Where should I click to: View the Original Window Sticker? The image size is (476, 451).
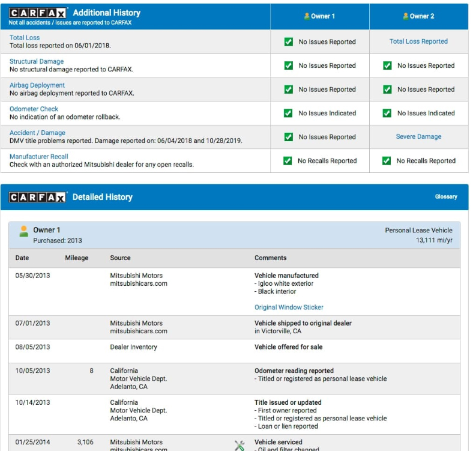(289, 307)
